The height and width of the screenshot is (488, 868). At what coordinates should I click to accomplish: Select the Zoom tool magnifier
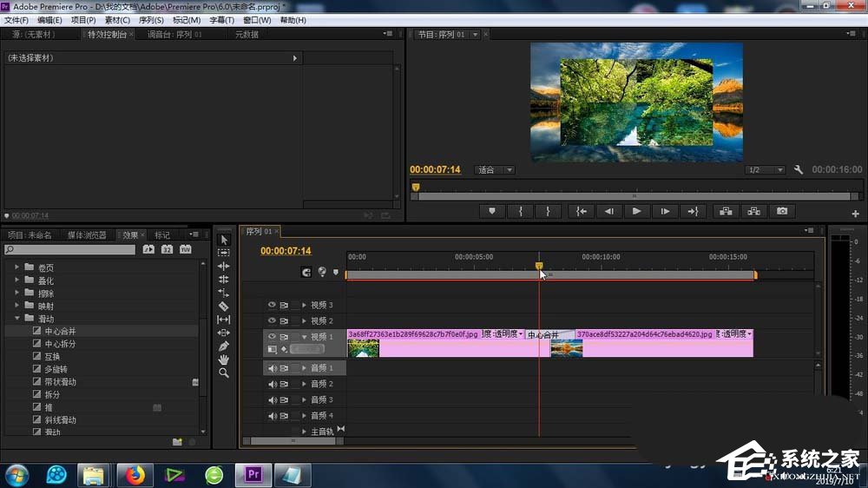224,373
